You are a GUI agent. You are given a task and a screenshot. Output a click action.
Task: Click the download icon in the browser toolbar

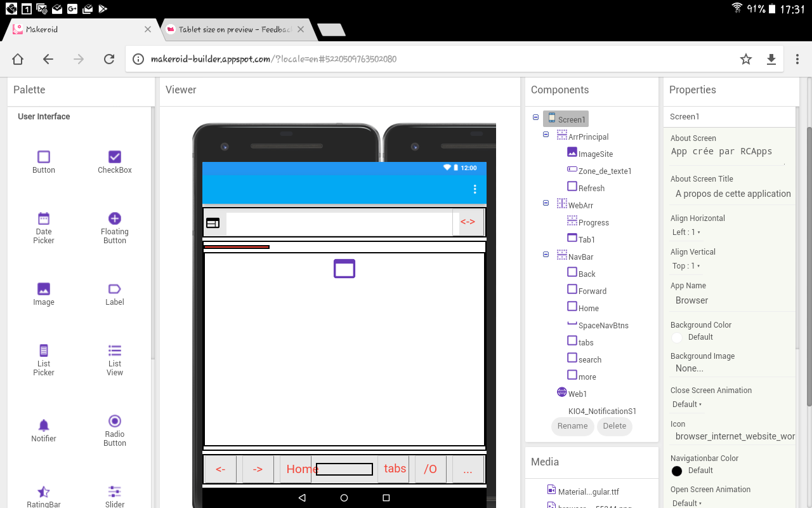[x=771, y=59]
